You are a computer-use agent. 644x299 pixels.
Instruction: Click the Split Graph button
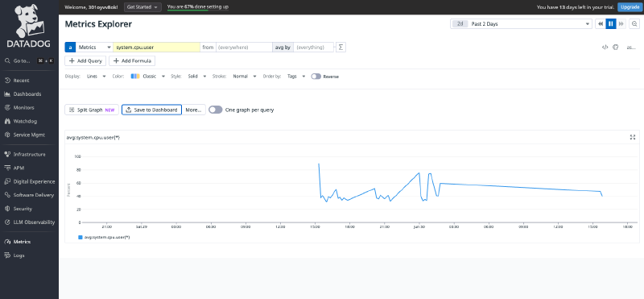pyautogui.click(x=92, y=110)
